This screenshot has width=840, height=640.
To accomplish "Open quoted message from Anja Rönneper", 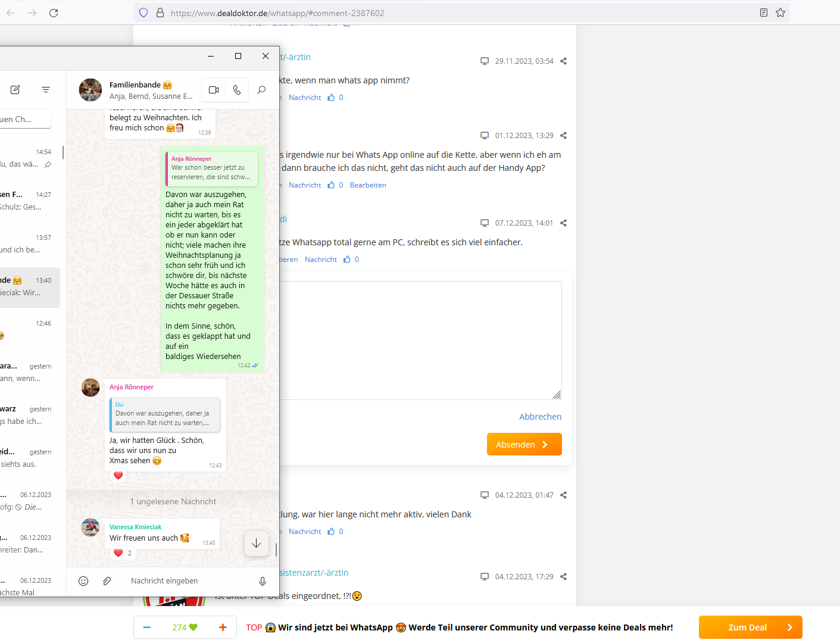I will (211, 168).
